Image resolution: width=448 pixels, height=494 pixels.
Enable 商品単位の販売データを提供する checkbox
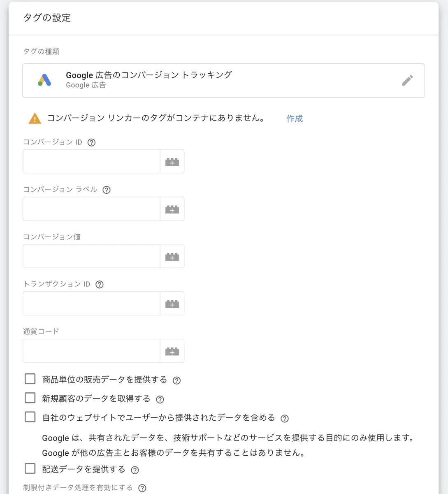point(30,378)
